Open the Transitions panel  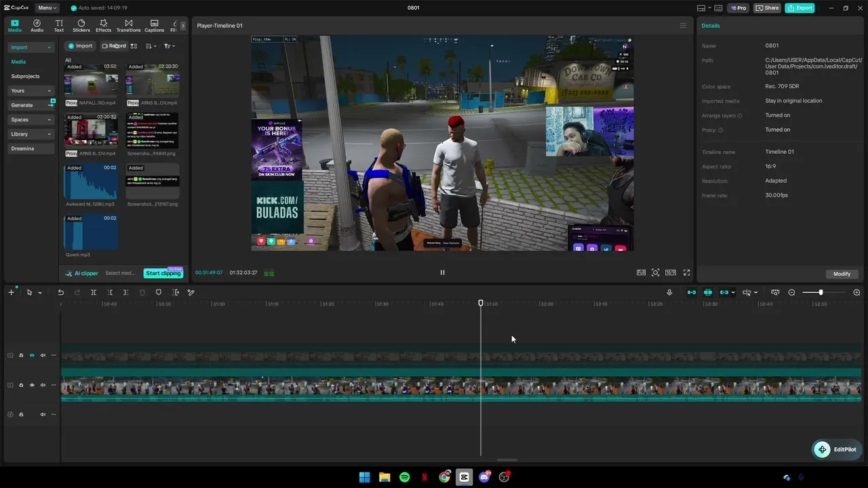pyautogui.click(x=129, y=26)
